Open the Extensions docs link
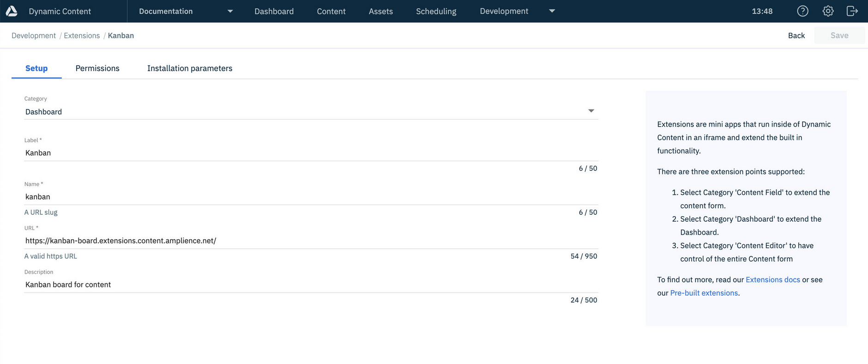 click(x=772, y=279)
